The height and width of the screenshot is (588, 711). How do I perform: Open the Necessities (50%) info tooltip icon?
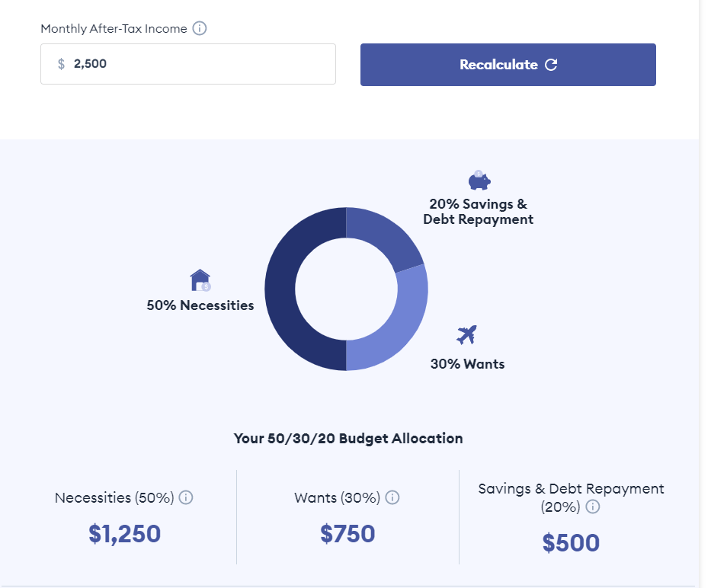(x=186, y=497)
